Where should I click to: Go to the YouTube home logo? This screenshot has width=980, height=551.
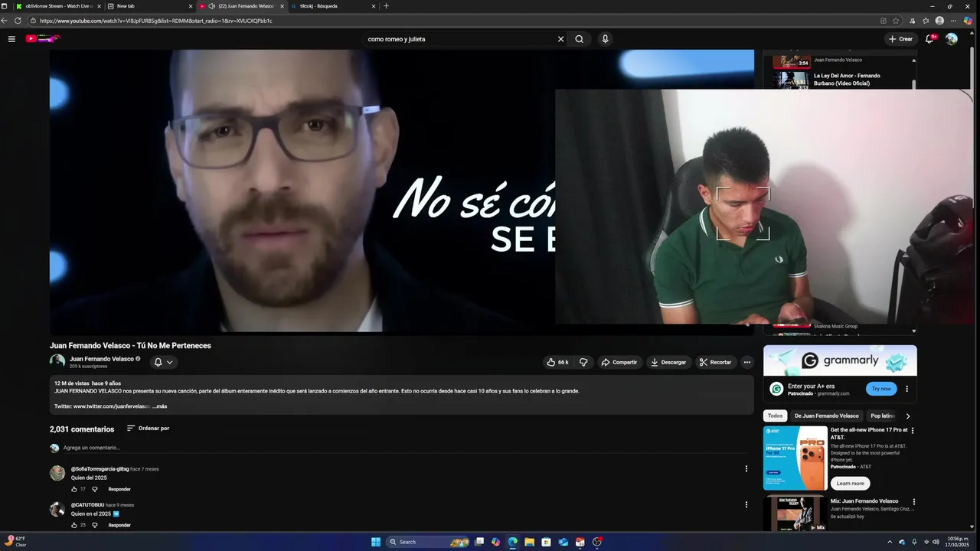(x=43, y=38)
